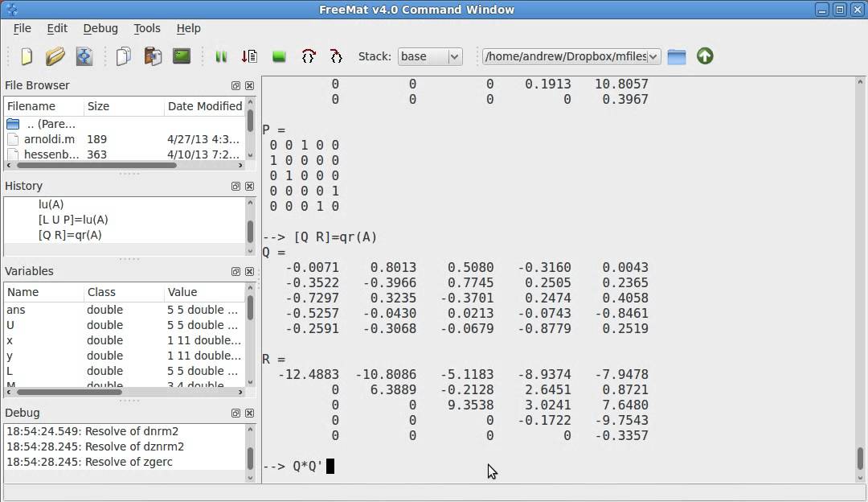The height and width of the screenshot is (502, 868).
Task: Click the Name column header in Variables
Action: click(x=43, y=292)
